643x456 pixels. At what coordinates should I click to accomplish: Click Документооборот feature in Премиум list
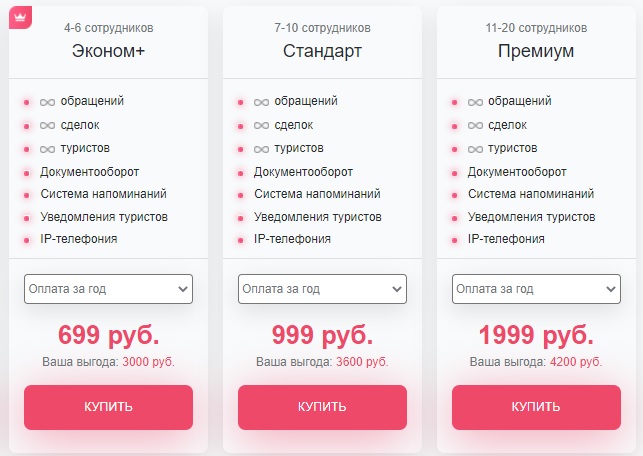coord(517,172)
